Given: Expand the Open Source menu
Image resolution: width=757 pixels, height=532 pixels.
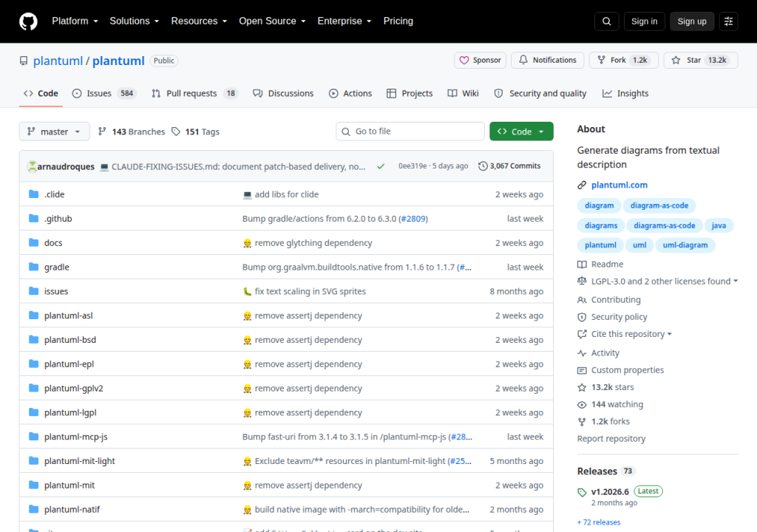Looking at the screenshot, I should tap(272, 21).
